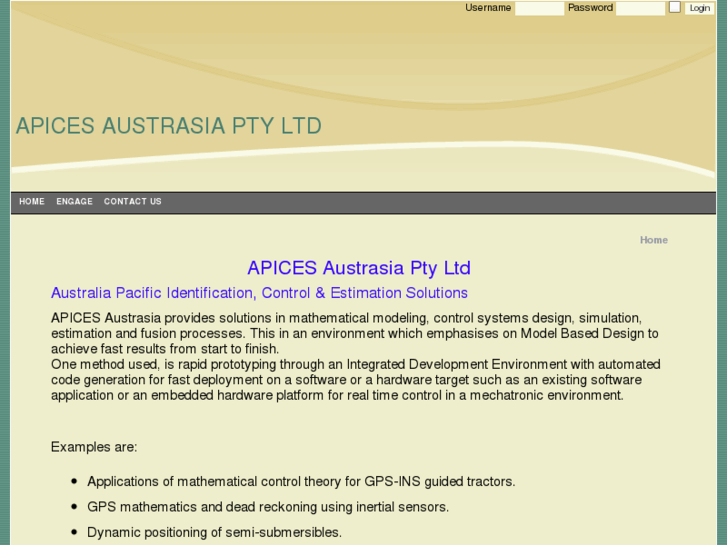Click the 'Username' label
This screenshot has height=545, width=727.
[x=488, y=8]
